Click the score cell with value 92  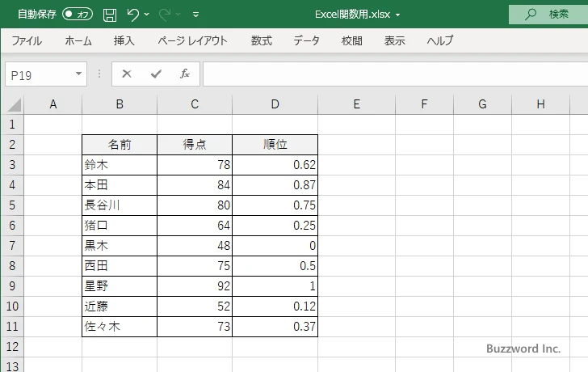pyautogui.click(x=194, y=286)
